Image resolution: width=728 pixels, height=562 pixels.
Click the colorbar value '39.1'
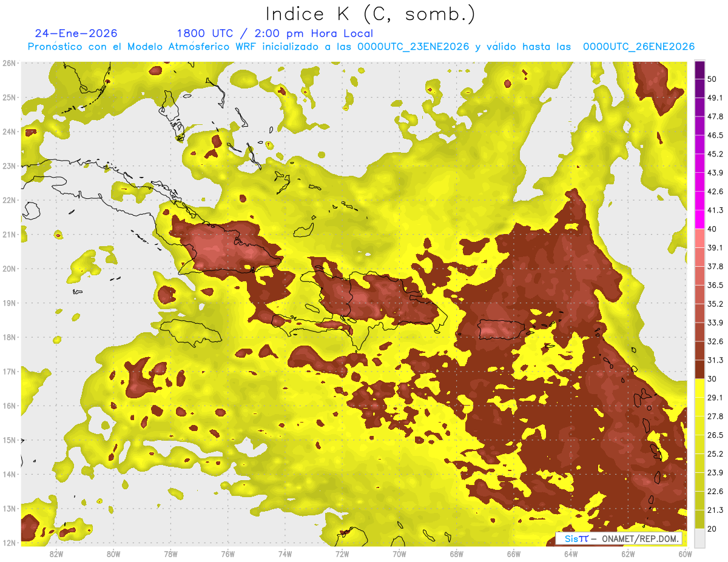pos(715,247)
